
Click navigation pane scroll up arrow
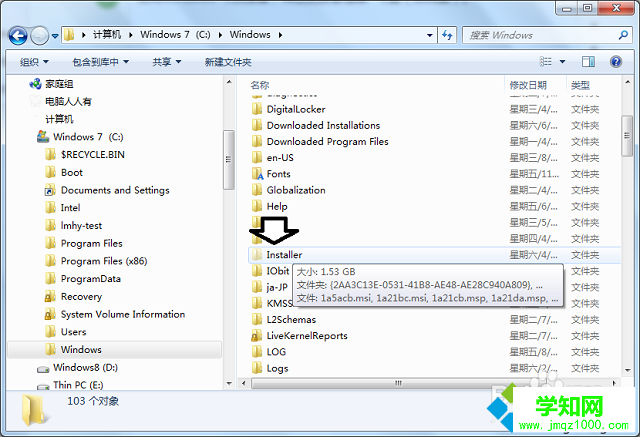tap(229, 82)
